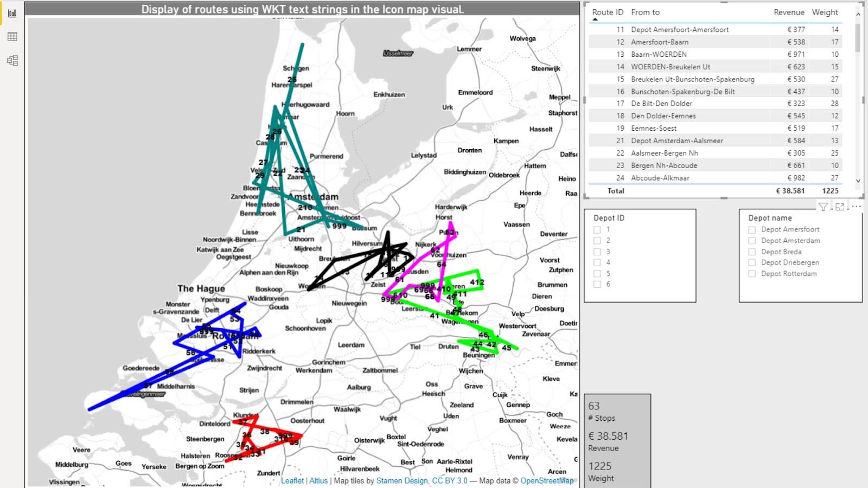The height and width of the screenshot is (488, 868).
Task: Open the OpenStreetMap link
Action: pyautogui.click(x=547, y=480)
